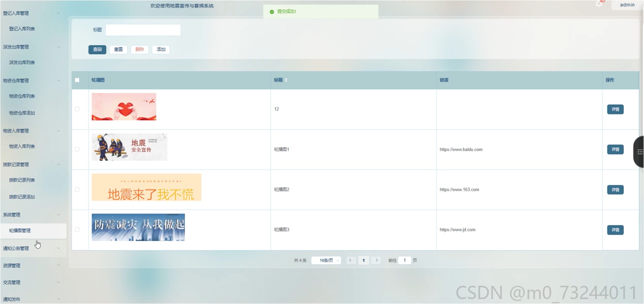Check the 轮播图1 row checkbox
Viewport: 644px width, 304px height.
[77, 149]
